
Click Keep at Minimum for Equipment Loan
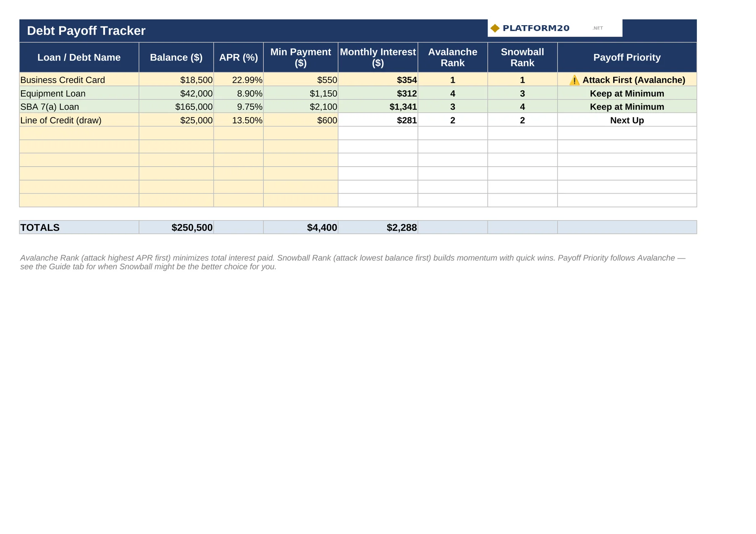point(627,93)
